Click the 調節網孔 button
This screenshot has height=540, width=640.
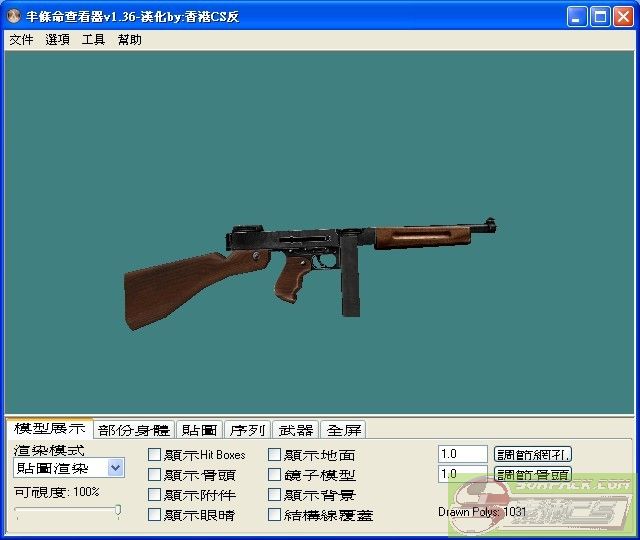[x=533, y=455]
